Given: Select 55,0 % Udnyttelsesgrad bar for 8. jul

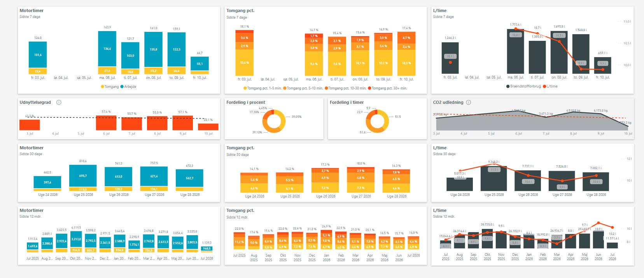Looking at the screenshot, I should [157, 123].
